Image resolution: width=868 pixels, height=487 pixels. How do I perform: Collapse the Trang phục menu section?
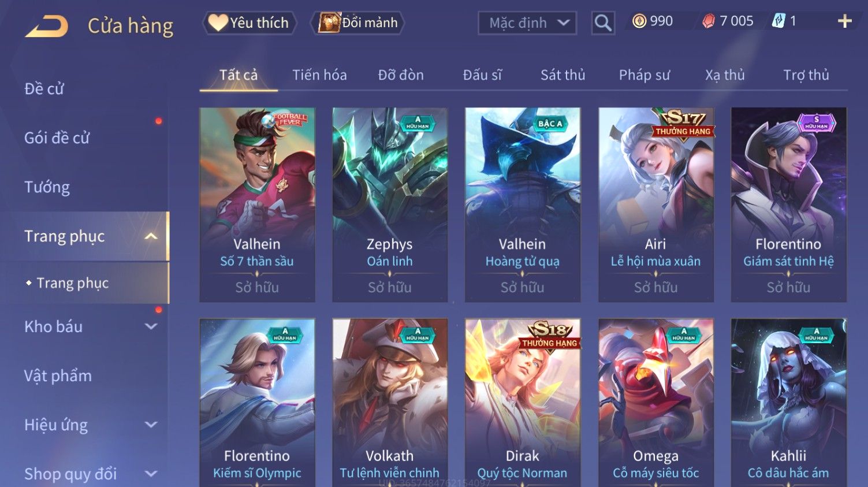(151, 236)
